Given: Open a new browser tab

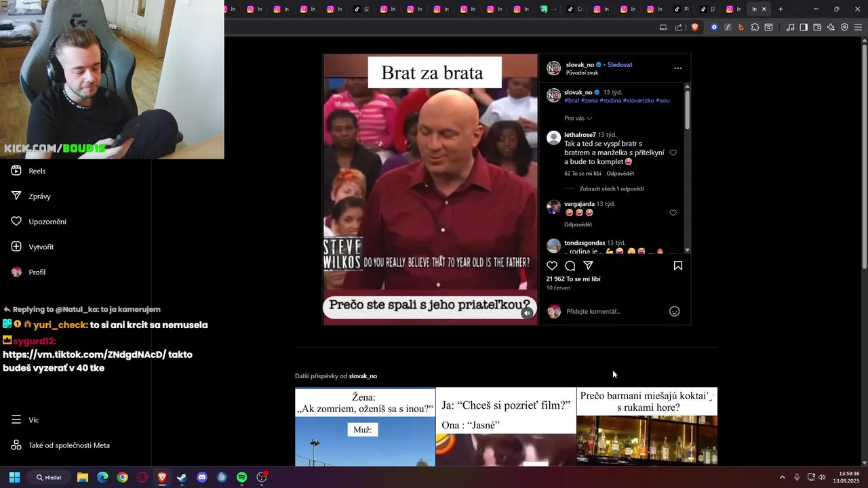Looking at the screenshot, I should 781,9.
